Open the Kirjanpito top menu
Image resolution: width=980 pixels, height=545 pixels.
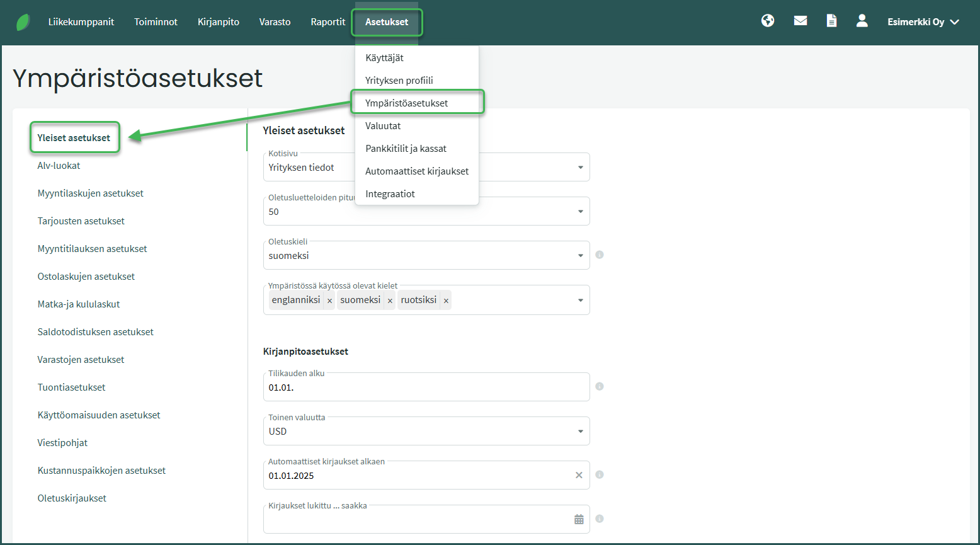click(x=218, y=22)
